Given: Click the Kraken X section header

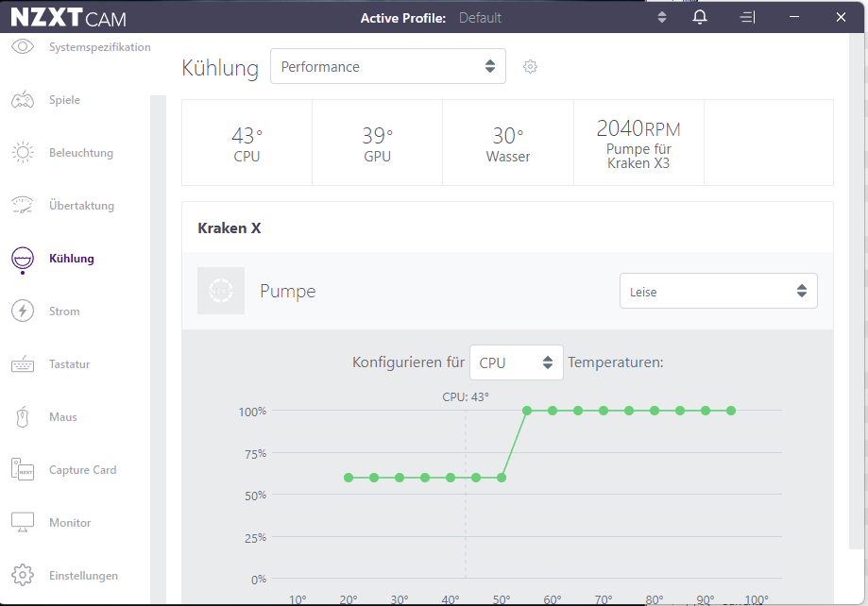Looking at the screenshot, I should 230,228.
